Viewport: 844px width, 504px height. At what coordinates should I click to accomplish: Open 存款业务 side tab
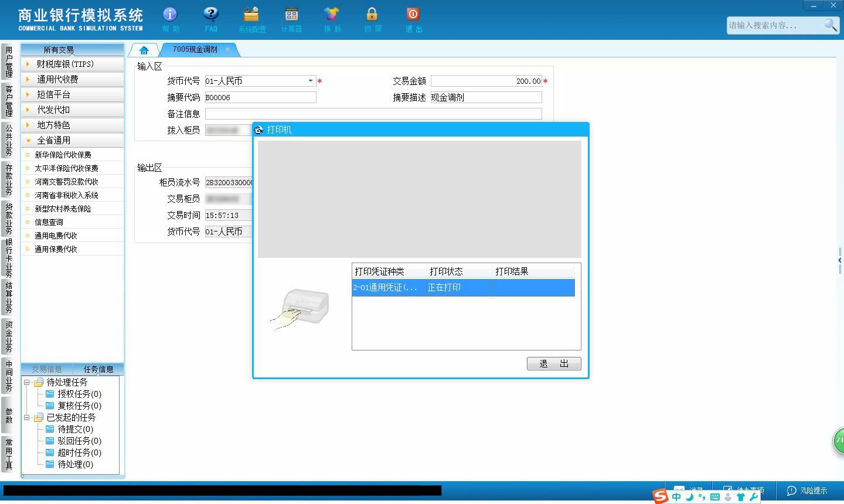(x=8, y=179)
